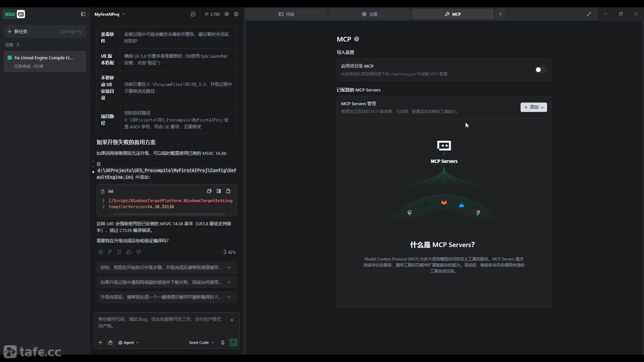Insert the ini code at cursor
The image size is (644, 362).
[219, 191]
